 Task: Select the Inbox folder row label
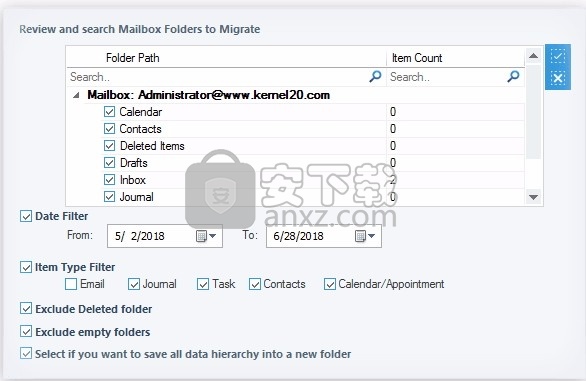tap(133, 180)
